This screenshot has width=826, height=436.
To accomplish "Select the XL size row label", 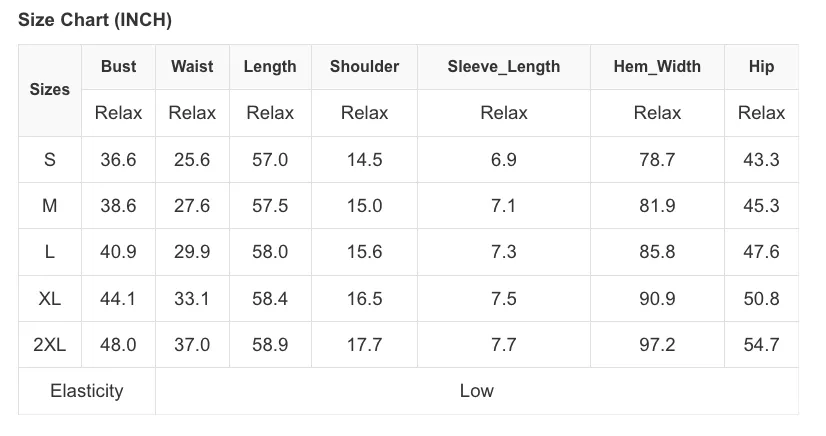I will [x=50, y=299].
